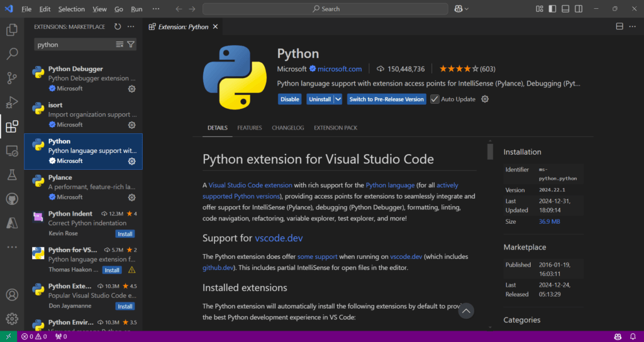
Task: Click the command center Search box
Action: [325, 9]
